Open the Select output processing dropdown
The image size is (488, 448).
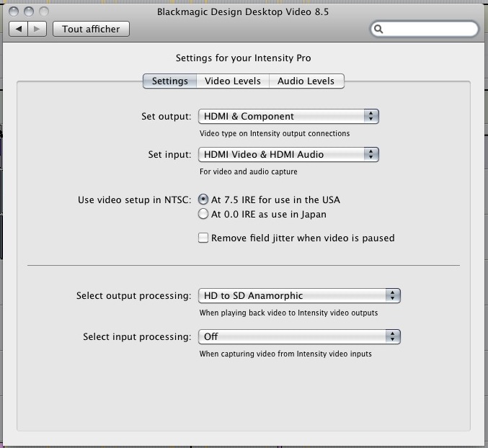(x=299, y=296)
